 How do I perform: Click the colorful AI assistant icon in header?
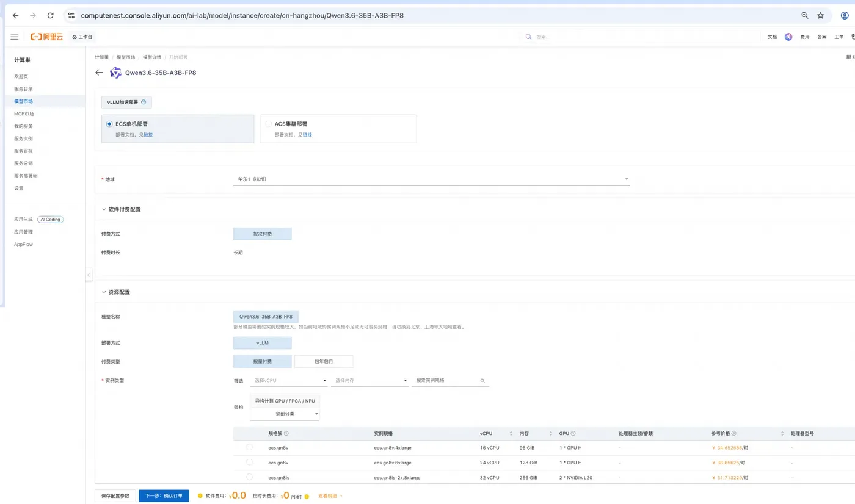pyautogui.click(x=788, y=37)
